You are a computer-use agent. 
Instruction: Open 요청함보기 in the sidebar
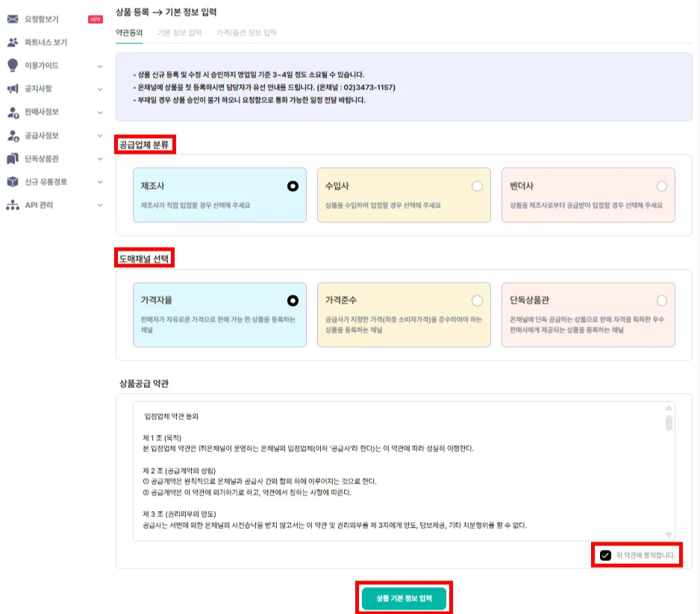tap(42, 19)
